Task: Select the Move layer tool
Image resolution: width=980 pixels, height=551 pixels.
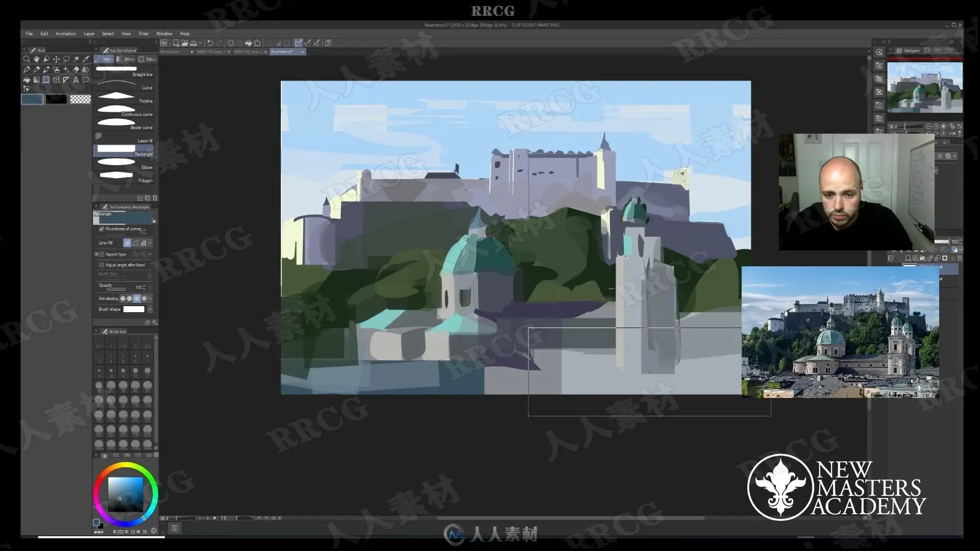Action: (x=56, y=59)
